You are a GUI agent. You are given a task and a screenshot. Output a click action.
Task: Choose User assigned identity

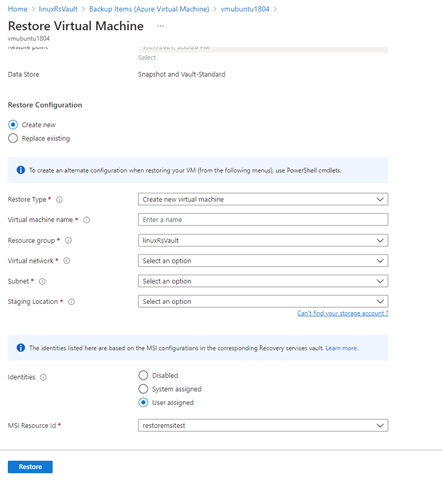point(143,403)
